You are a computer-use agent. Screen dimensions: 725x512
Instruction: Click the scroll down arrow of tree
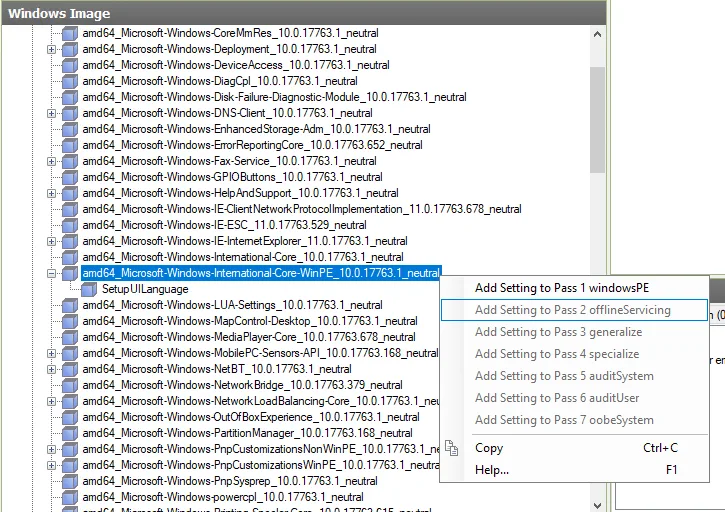[597, 506]
